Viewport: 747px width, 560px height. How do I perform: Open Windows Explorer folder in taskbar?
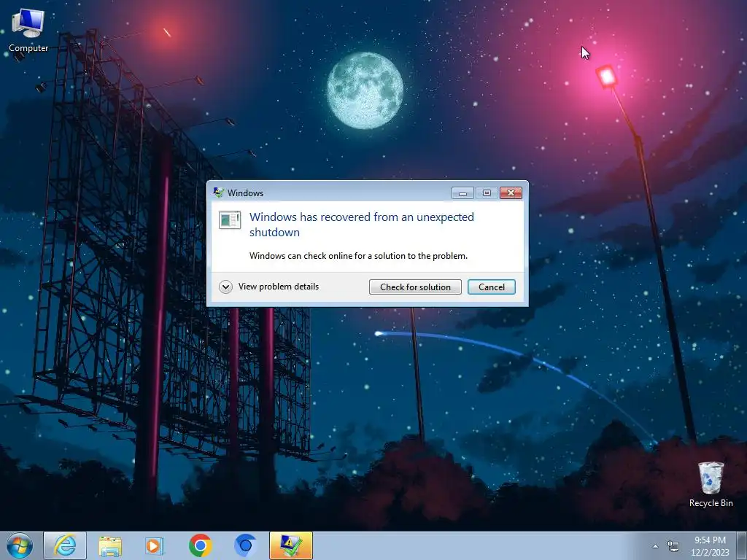click(110, 545)
